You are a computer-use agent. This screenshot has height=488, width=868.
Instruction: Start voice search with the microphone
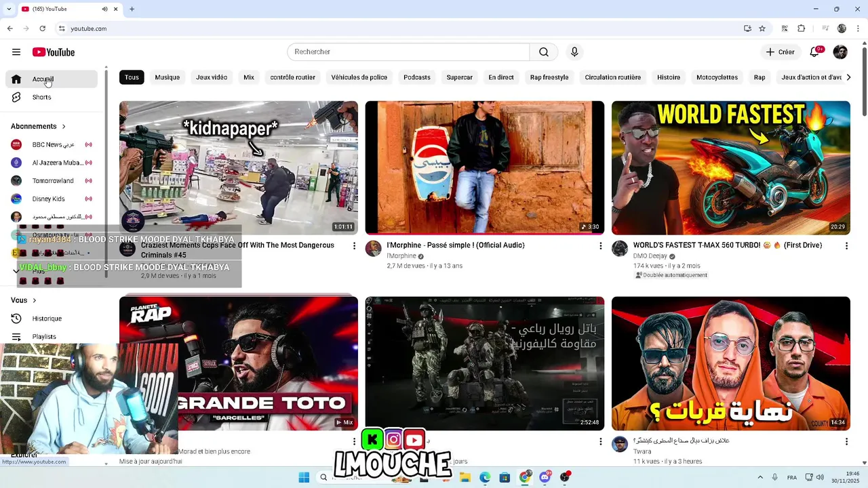[x=574, y=52]
